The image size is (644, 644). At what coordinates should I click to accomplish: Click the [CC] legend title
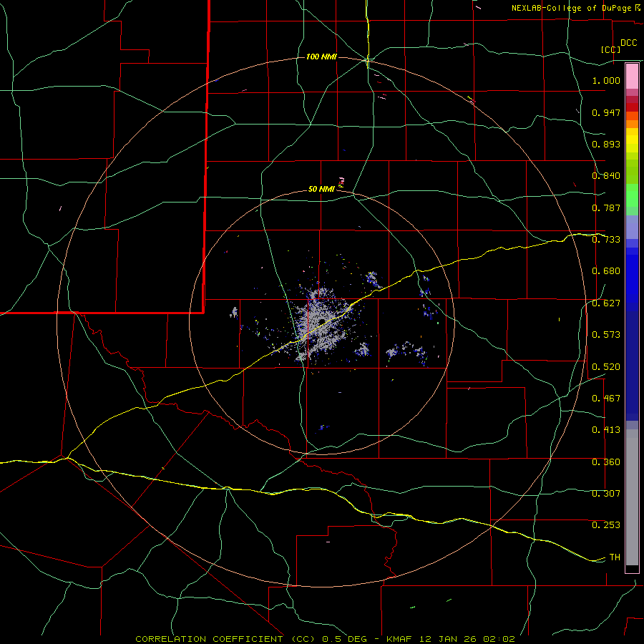610,49
